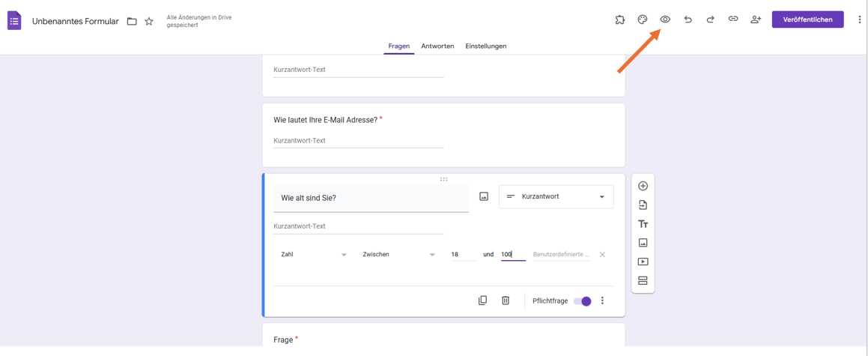Open the Kurzantwort question type dropdown

(556, 197)
